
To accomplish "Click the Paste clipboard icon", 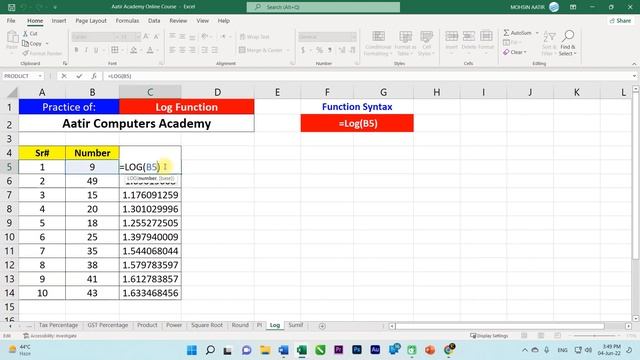I will [x=12, y=38].
